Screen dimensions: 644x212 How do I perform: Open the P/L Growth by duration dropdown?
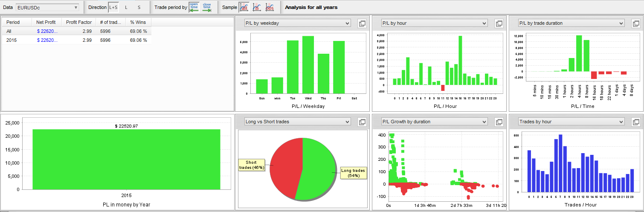point(434,122)
